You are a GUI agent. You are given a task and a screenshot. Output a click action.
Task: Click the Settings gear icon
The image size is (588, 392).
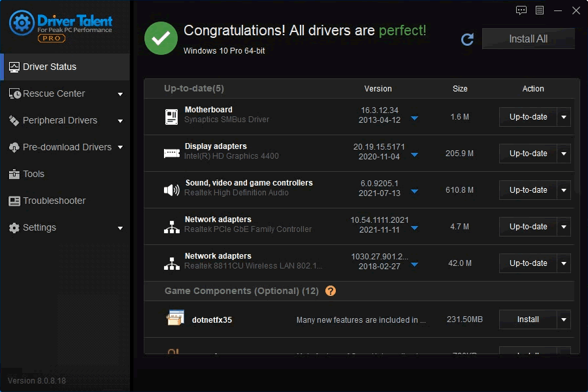point(14,228)
